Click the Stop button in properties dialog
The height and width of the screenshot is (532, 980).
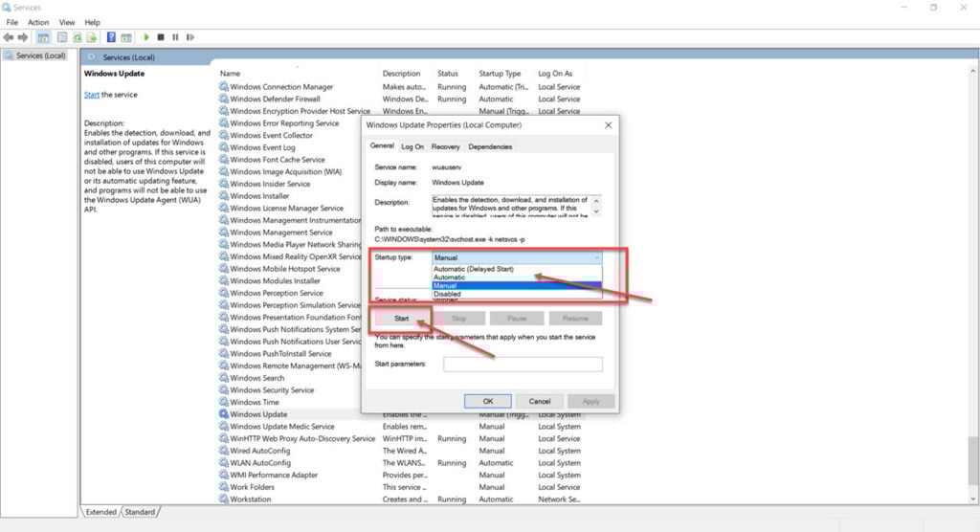(458, 319)
